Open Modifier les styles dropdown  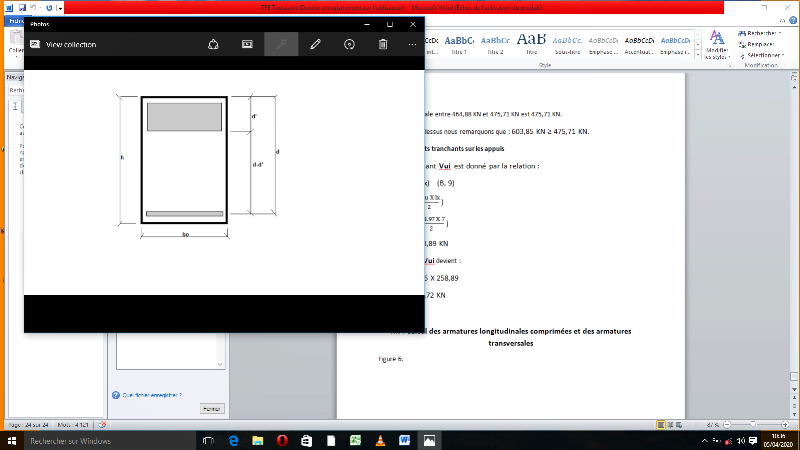coord(716,48)
